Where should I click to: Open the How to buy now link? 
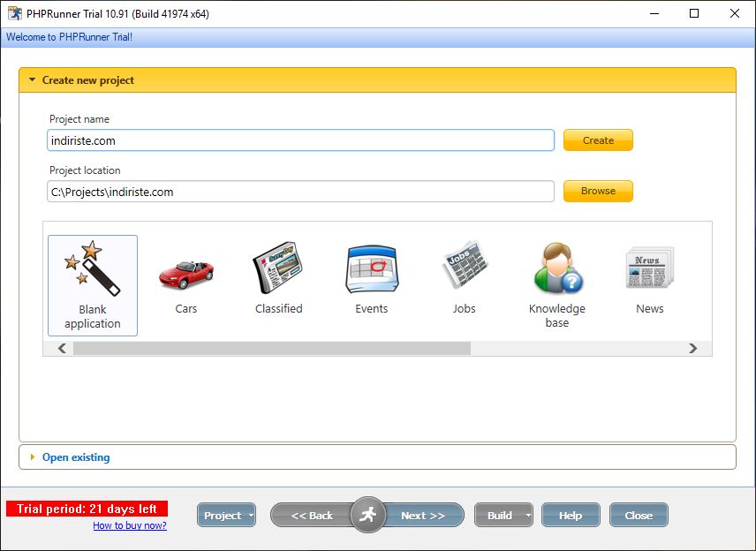tap(130, 525)
